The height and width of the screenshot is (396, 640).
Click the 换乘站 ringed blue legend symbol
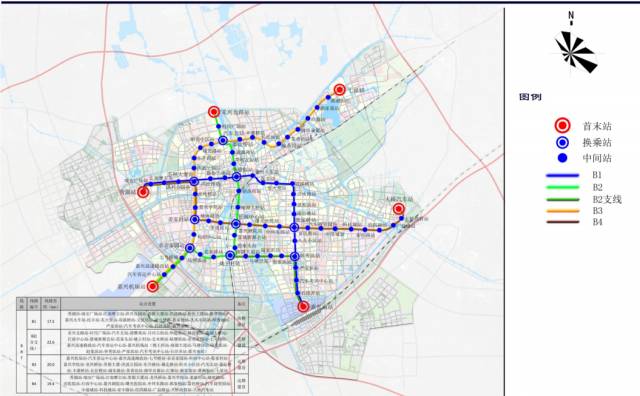coord(563,142)
